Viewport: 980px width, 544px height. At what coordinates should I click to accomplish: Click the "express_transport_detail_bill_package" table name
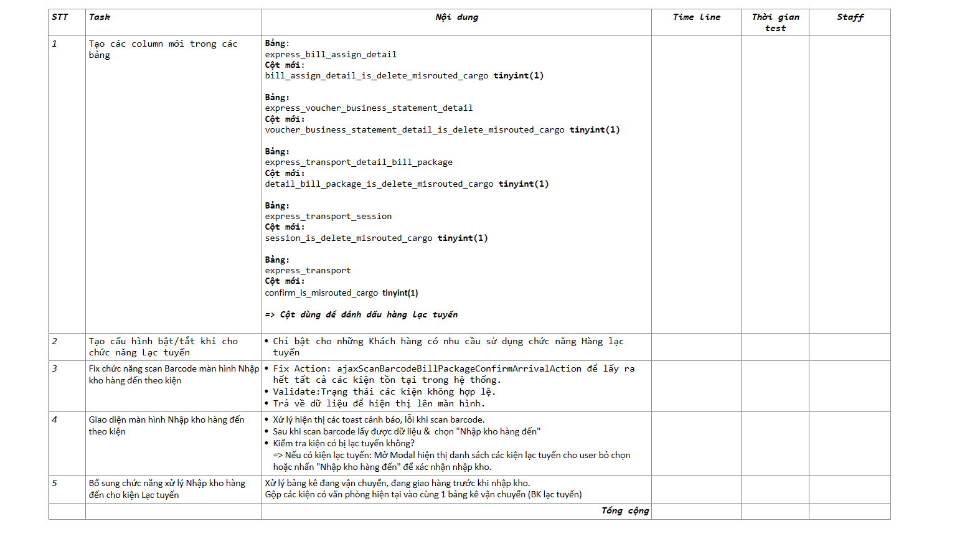click(x=359, y=162)
